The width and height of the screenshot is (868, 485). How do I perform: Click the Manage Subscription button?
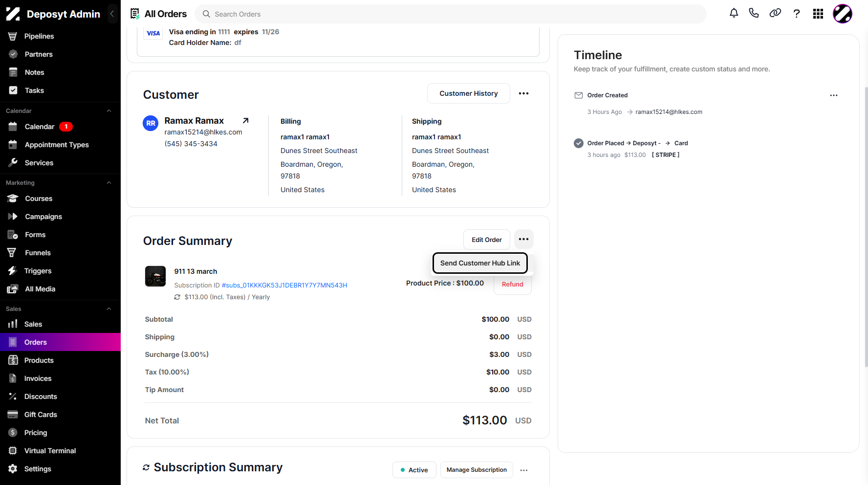(x=477, y=470)
